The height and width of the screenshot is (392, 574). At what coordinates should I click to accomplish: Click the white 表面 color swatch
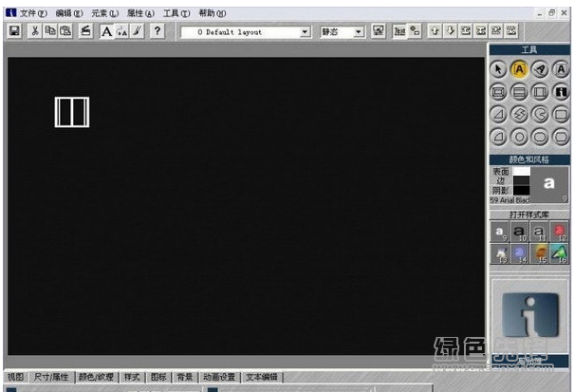click(521, 172)
